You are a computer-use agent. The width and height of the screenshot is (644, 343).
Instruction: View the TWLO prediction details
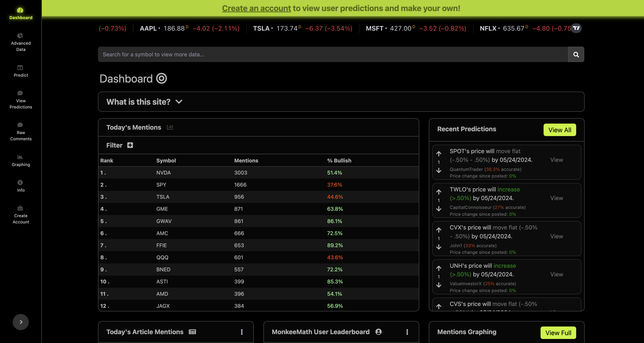point(556,198)
